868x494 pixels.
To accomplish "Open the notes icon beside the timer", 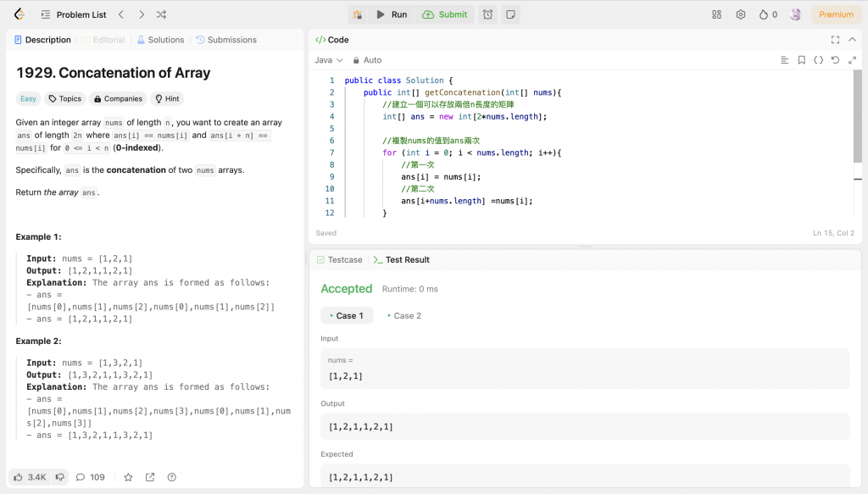I will [510, 14].
